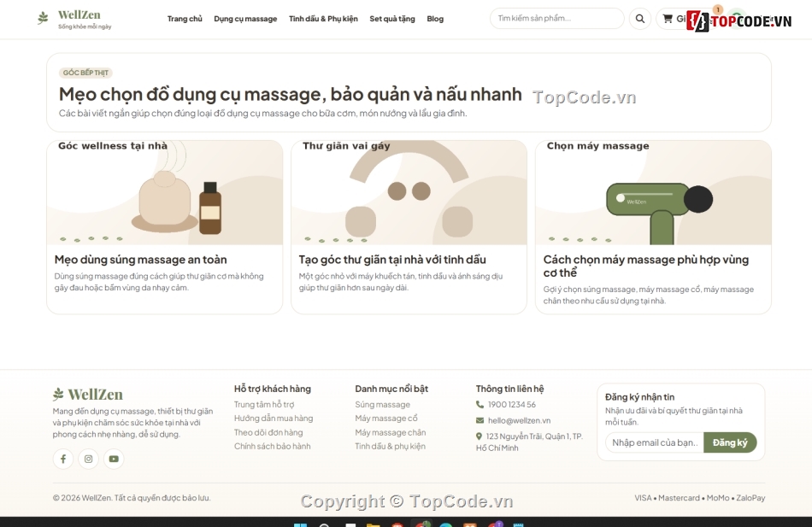Open Hướng dẫn mua hàng link
The width and height of the screenshot is (812, 527).
coord(274,419)
